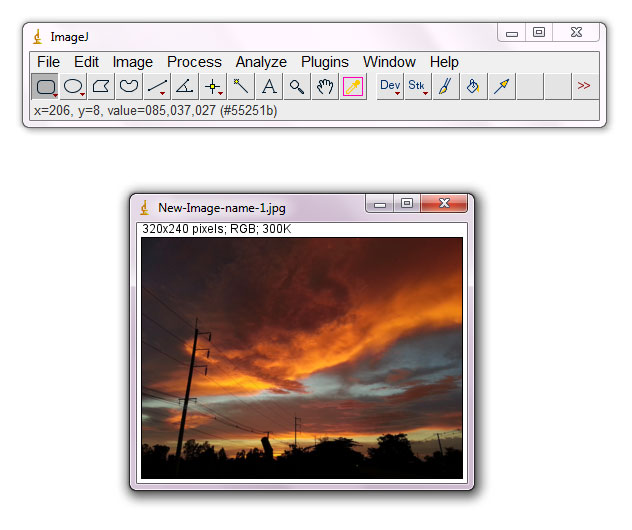The width and height of the screenshot is (632, 530).
Task: Click the microscope icon in ImageJ title bar
Action: pos(37,37)
